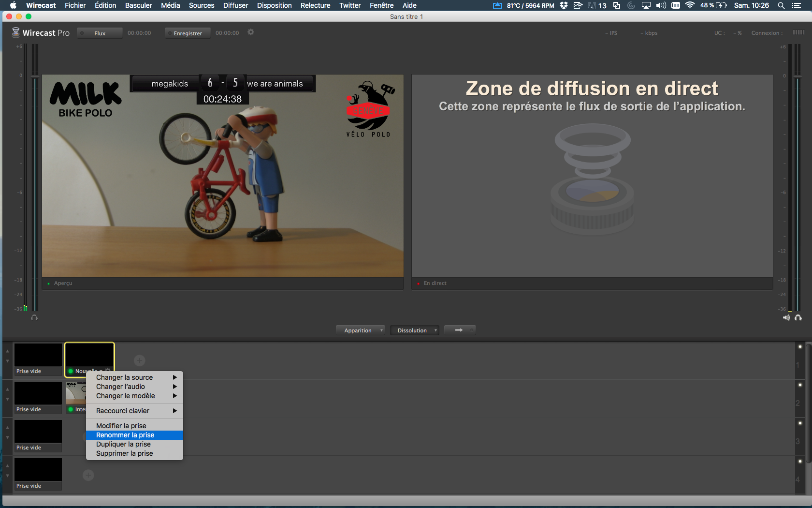Click the headphones icon under the right meter
The height and width of the screenshot is (508, 812).
(798, 317)
